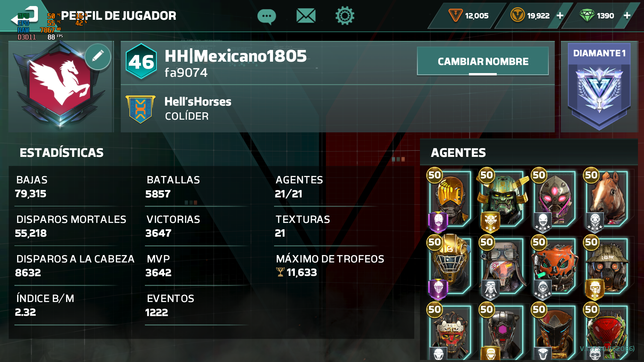644x362 pixels.
Task: Select the gas mask agent with hat
Action: (606, 266)
